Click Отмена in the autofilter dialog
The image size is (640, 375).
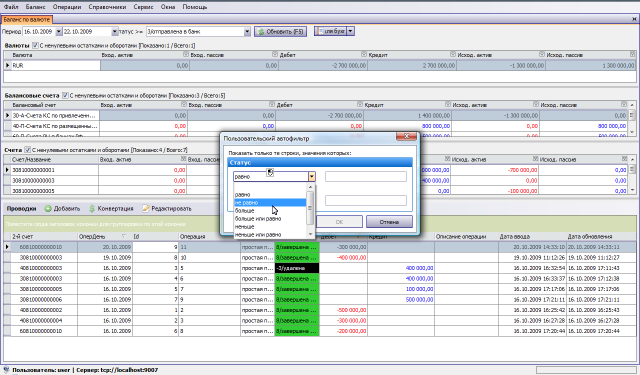(389, 222)
